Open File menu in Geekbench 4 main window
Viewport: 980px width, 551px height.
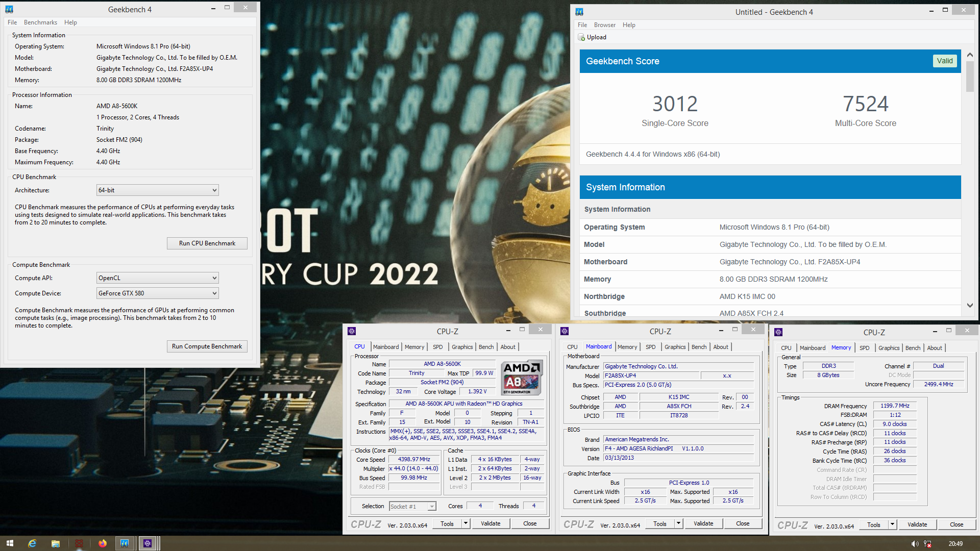click(x=12, y=22)
